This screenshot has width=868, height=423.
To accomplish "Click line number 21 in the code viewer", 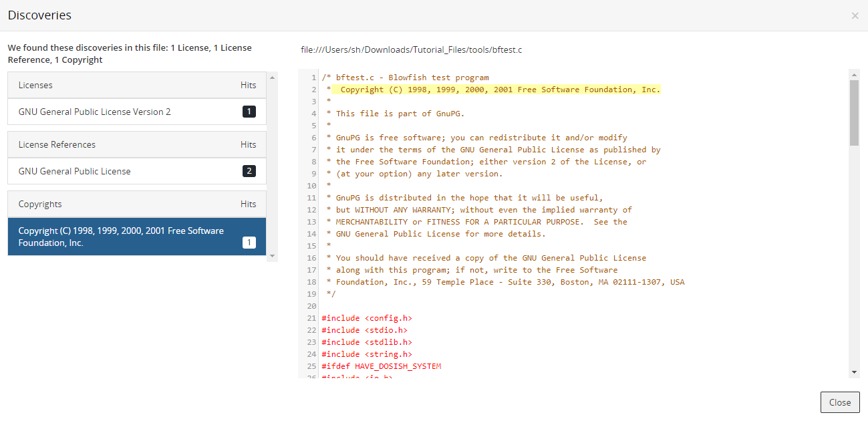I will (x=311, y=317).
